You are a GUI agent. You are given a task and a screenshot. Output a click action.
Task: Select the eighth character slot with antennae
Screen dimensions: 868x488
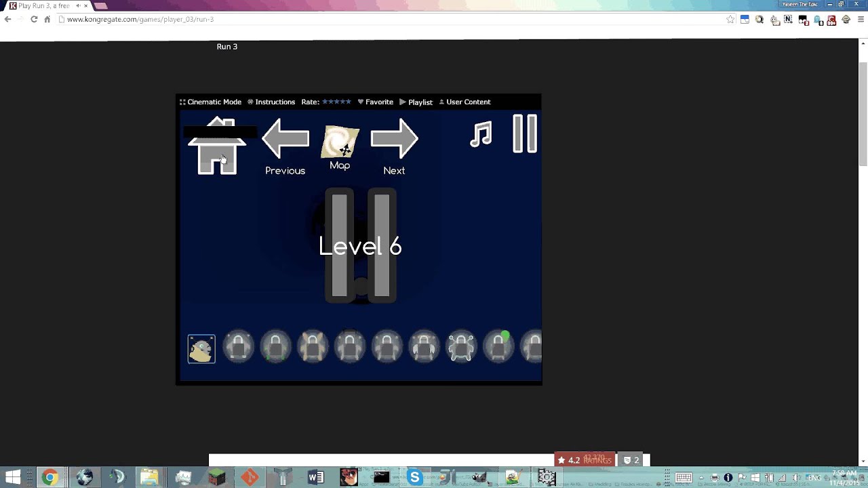point(461,348)
